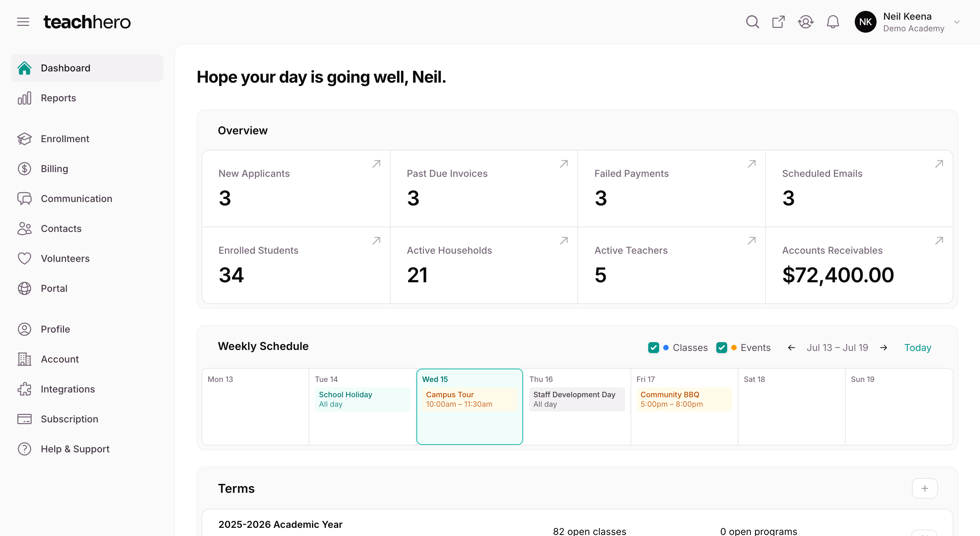Click the Profile person icon
Screen dimensions: 980x536
click(24, 329)
